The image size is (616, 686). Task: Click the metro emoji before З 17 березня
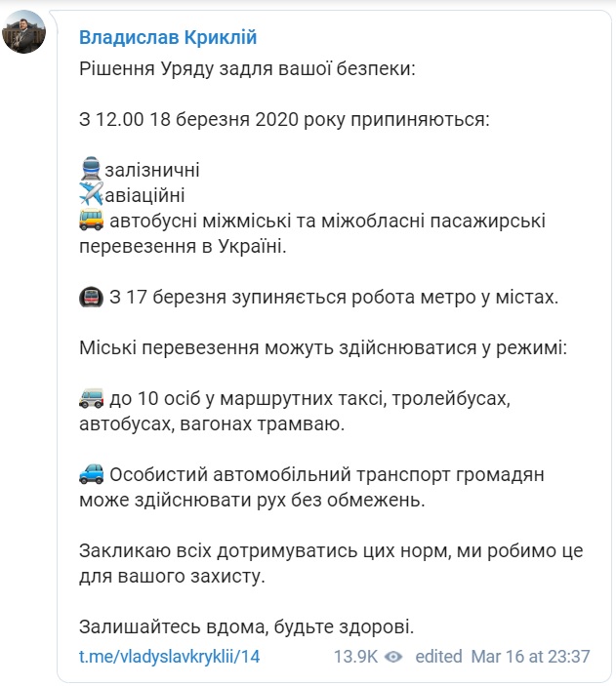click(x=91, y=297)
